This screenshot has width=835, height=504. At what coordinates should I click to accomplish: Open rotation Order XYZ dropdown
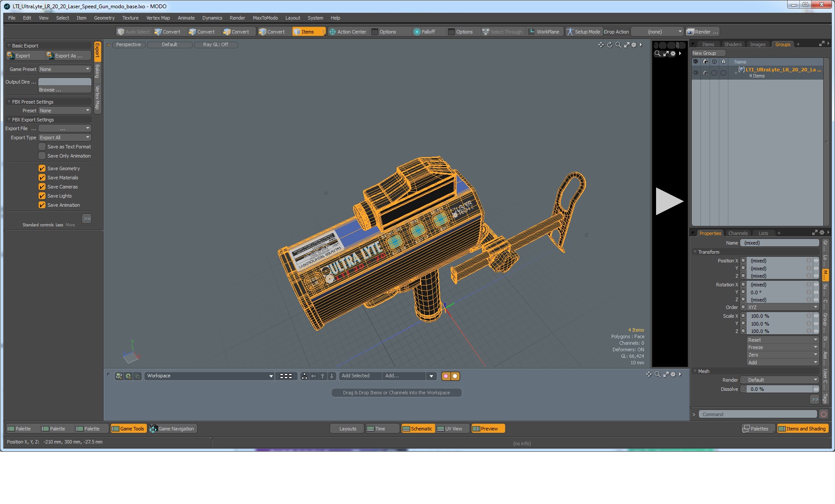pyautogui.click(x=782, y=307)
